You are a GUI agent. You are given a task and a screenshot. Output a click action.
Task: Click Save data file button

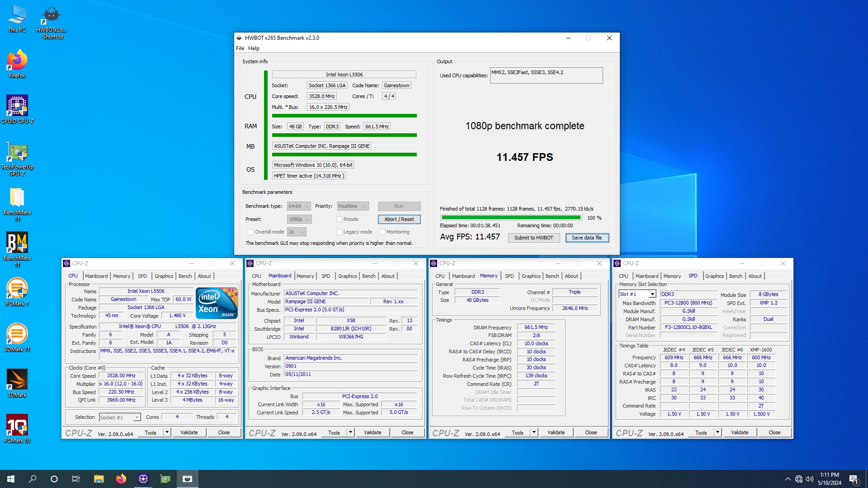tap(587, 238)
